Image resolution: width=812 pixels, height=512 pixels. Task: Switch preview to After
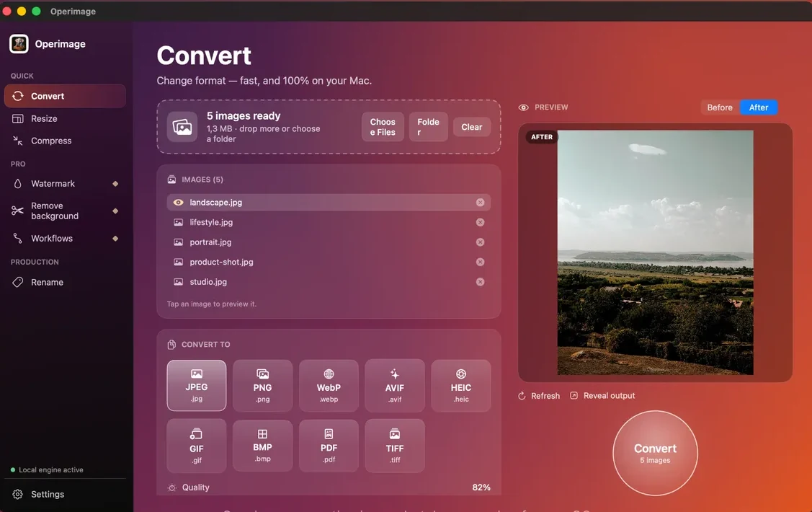(759, 107)
